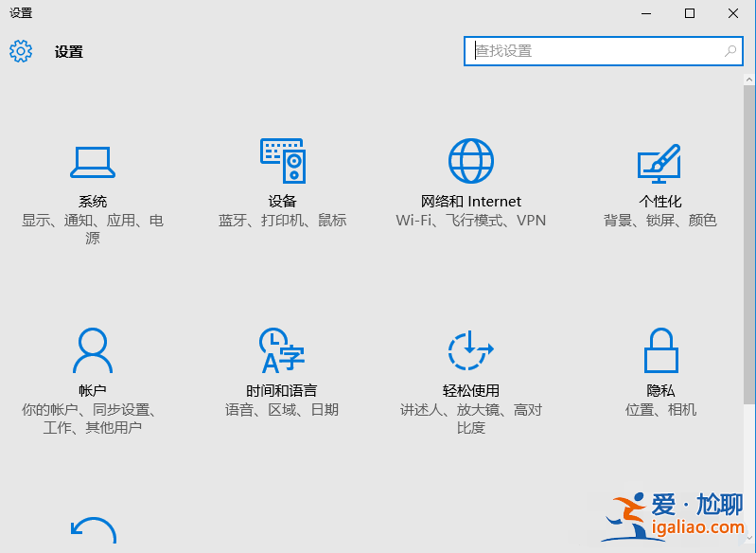Click the description 显示、通知、应用、电源
Image resolution: width=756 pixels, height=553 pixels.
93,229
